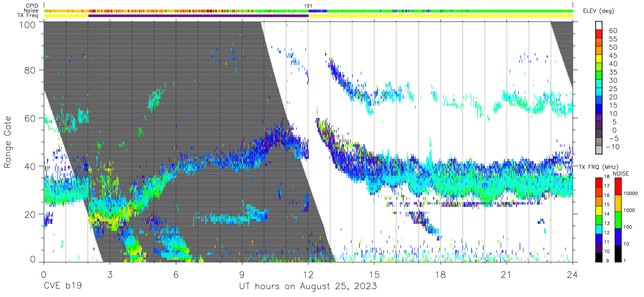Click the y-axis range gate label '40'
Viewport: 644px width, 297px height.
29,166
